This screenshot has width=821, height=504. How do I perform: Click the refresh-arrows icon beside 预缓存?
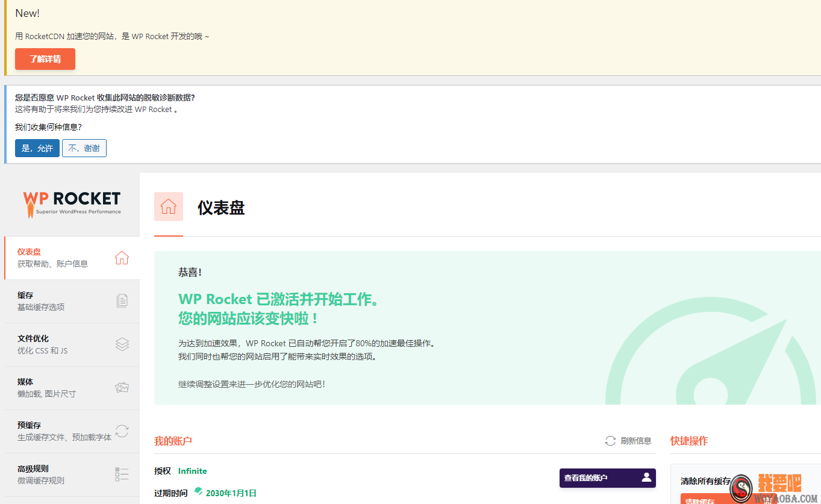pos(122,431)
